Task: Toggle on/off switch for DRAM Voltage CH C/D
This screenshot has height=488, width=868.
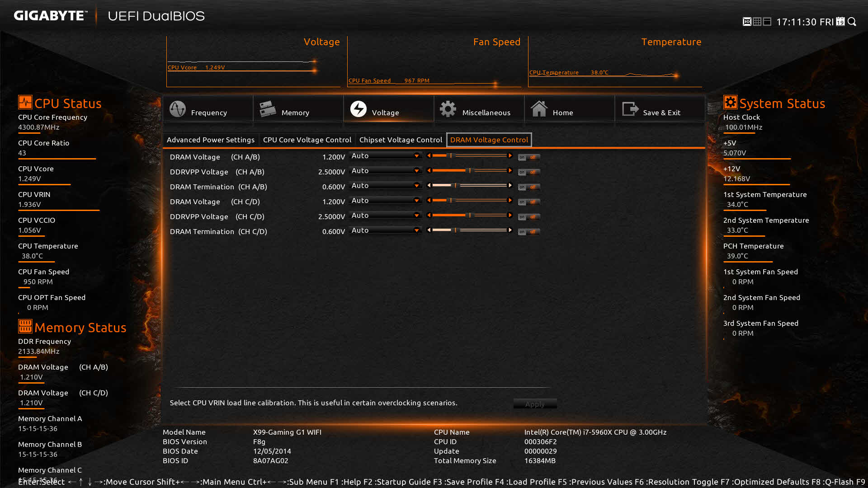Action: tap(528, 202)
